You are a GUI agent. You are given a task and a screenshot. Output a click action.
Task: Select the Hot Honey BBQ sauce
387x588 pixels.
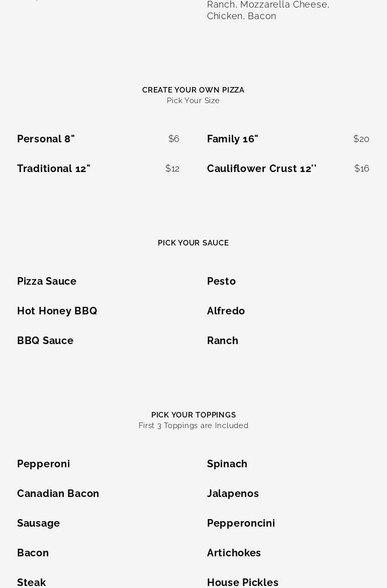coord(57,311)
